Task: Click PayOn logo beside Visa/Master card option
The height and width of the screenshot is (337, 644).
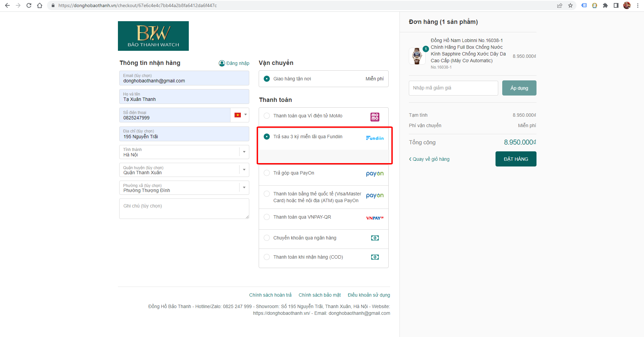Action: point(375,195)
